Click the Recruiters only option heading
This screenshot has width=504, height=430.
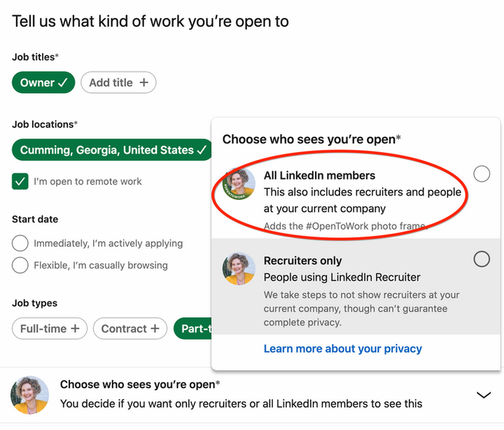point(302,261)
